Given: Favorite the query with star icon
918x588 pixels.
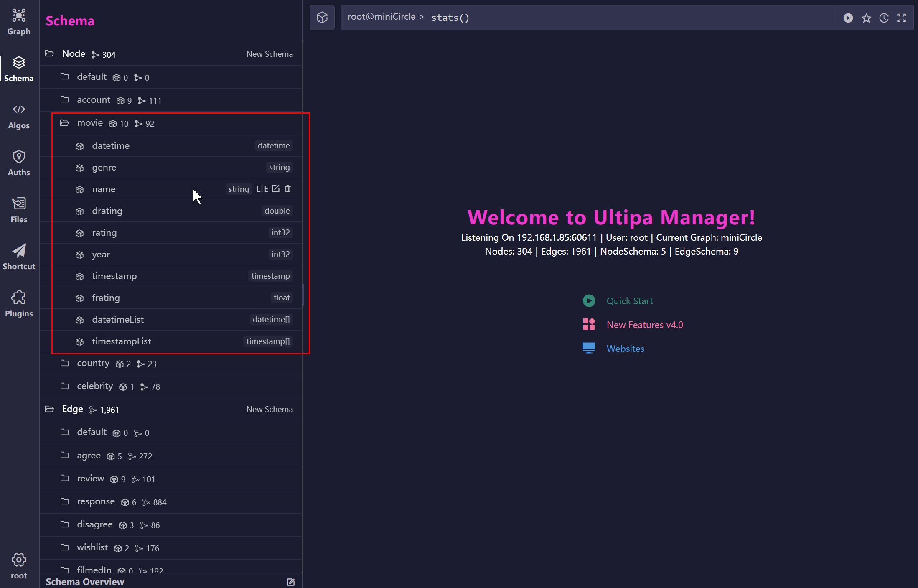Looking at the screenshot, I should click(x=866, y=18).
